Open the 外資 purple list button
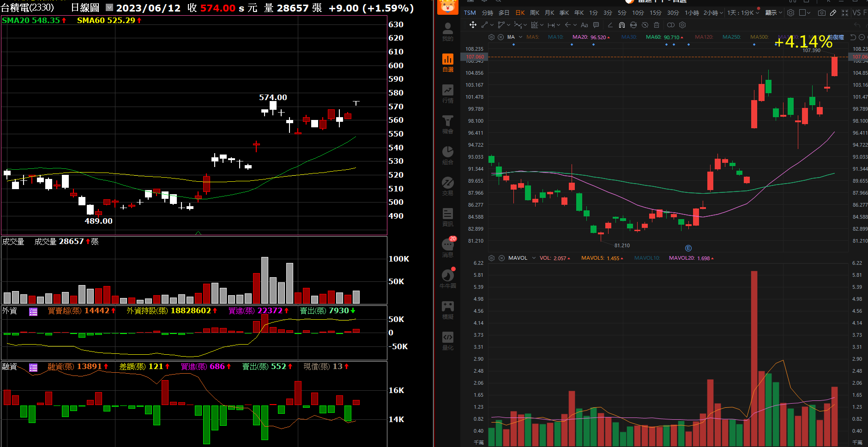This screenshot has width=868, height=447. [x=33, y=312]
